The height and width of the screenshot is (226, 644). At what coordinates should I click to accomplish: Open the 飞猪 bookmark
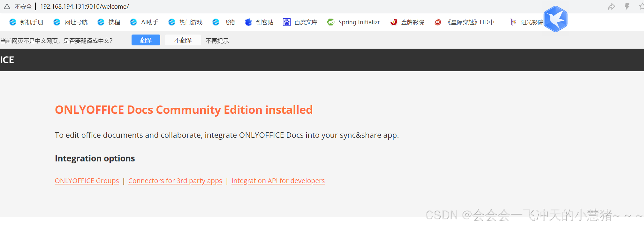[x=224, y=22]
